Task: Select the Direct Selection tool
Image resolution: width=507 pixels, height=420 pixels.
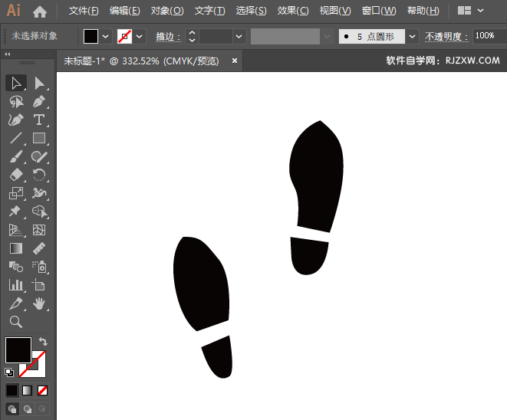Action: [x=39, y=83]
